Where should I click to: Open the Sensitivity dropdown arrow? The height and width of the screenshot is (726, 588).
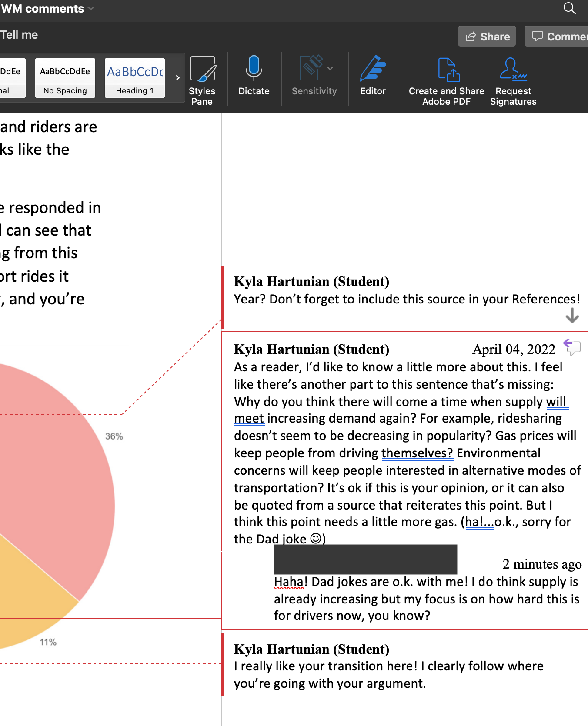coord(330,68)
